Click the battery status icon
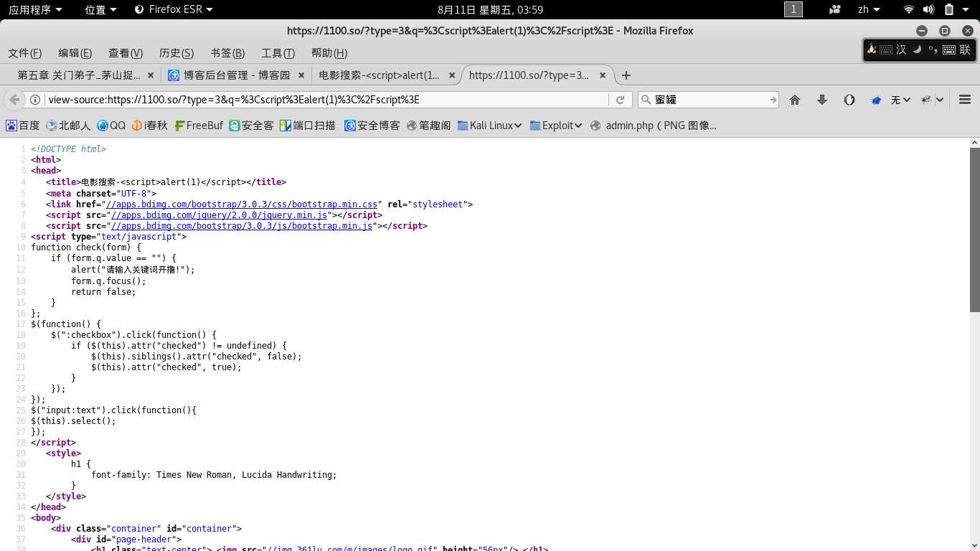The image size is (980, 551). tap(949, 9)
